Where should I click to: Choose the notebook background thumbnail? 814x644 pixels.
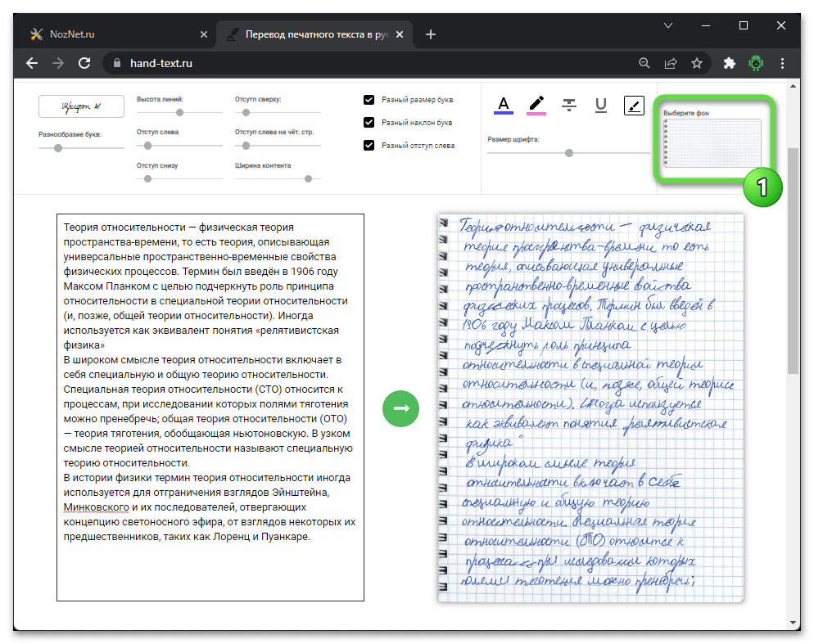point(712,142)
